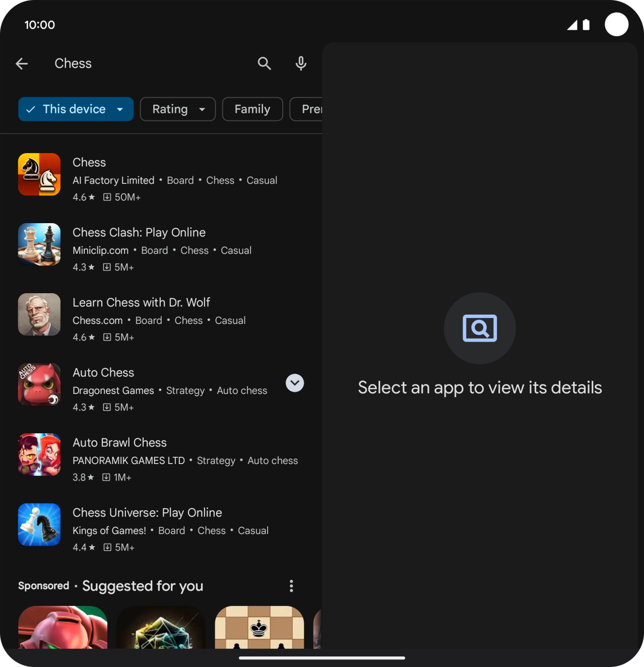644x667 pixels.
Task: Expand the Auto Chess listing chevron
Action: pos(295,383)
